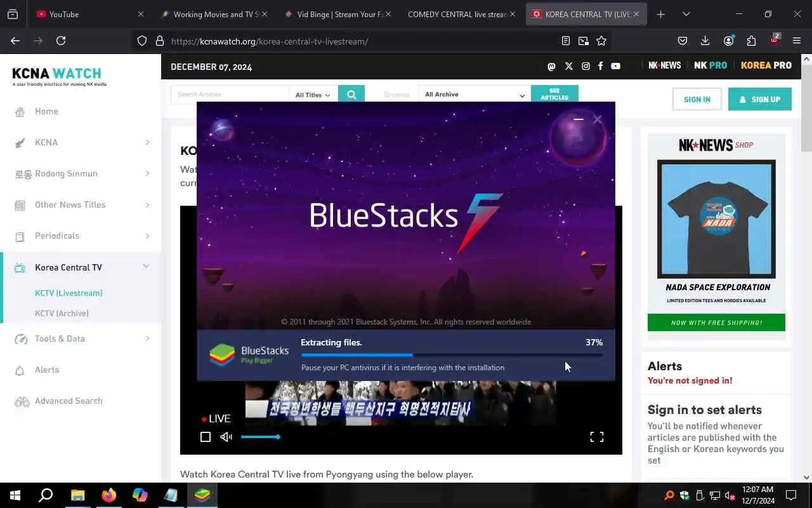Open reader view icon in address bar
812x508 pixels.
coord(566,41)
